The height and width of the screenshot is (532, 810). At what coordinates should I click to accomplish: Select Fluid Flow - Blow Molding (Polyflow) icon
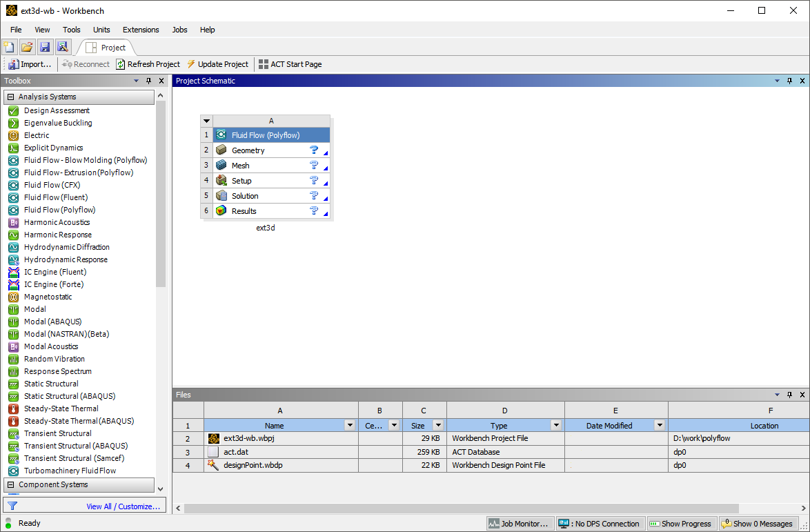14,160
